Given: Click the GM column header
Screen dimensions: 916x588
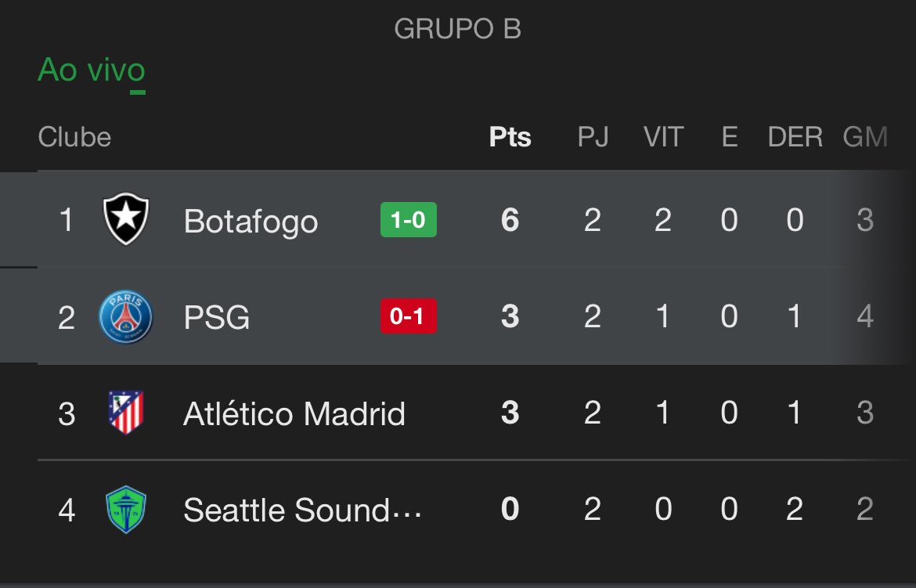Looking at the screenshot, I should [x=865, y=137].
